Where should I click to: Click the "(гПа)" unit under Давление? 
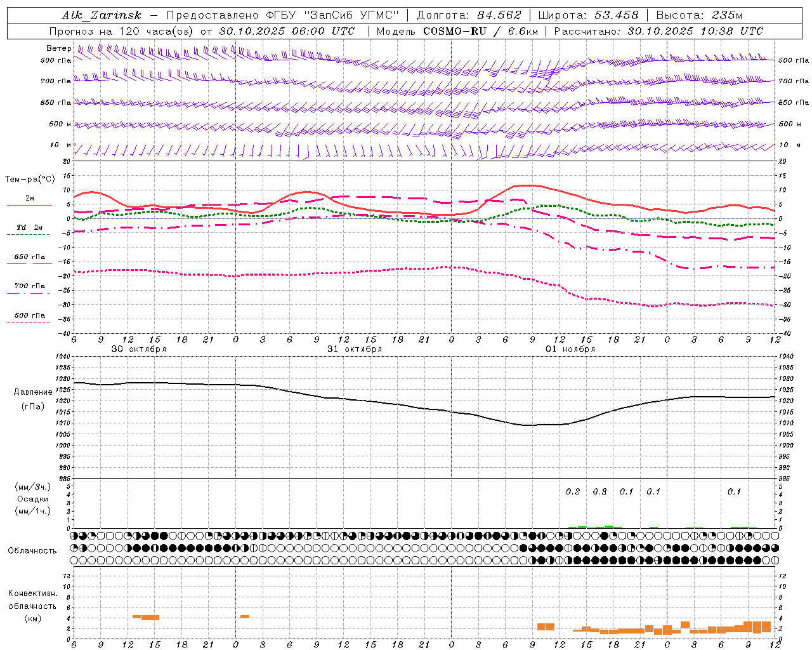pyautogui.click(x=33, y=406)
